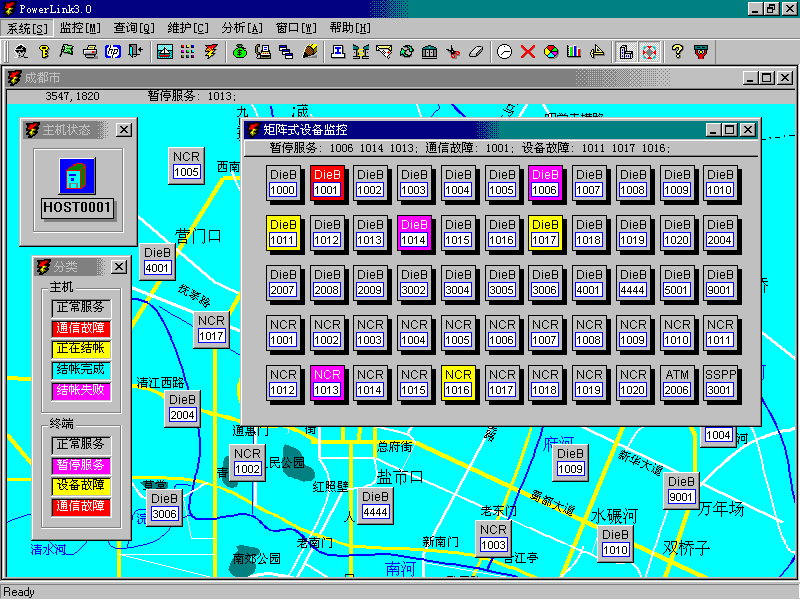Click the yellow 正在结帐 legend swatch
The image size is (800, 600).
pos(80,349)
